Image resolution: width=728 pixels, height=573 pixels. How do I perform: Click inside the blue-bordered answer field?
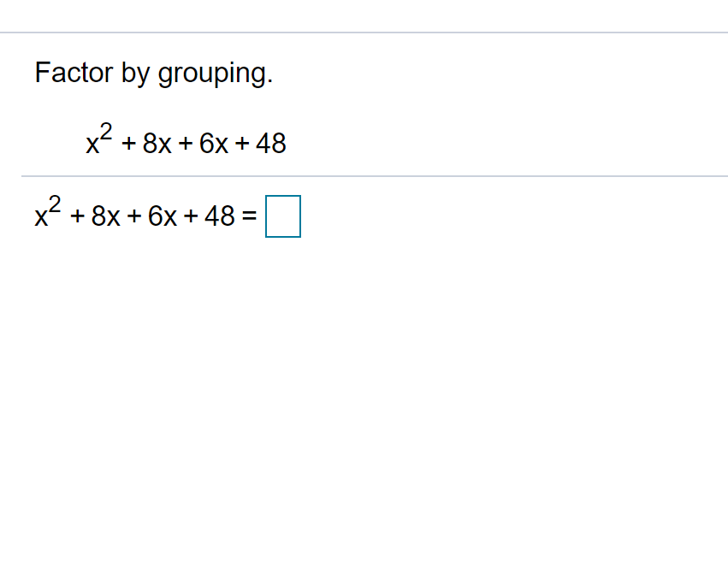pos(282,216)
